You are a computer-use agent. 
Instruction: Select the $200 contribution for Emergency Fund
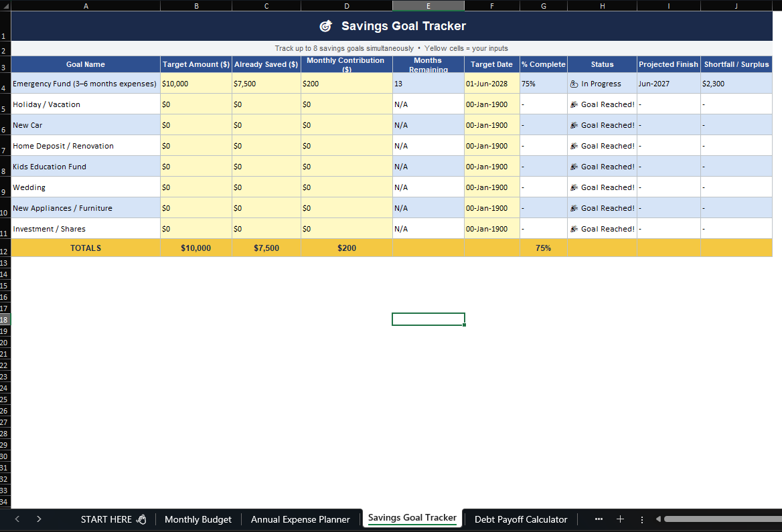pyautogui.click(x=347, y=84)
